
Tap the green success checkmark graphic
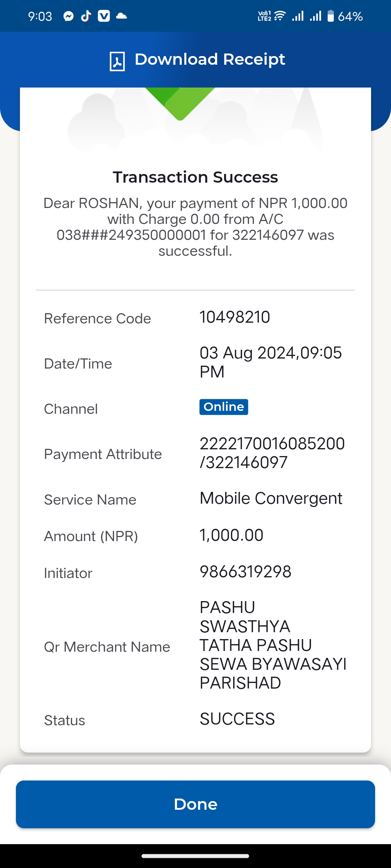pyautogui.click(x=180, y=103)
